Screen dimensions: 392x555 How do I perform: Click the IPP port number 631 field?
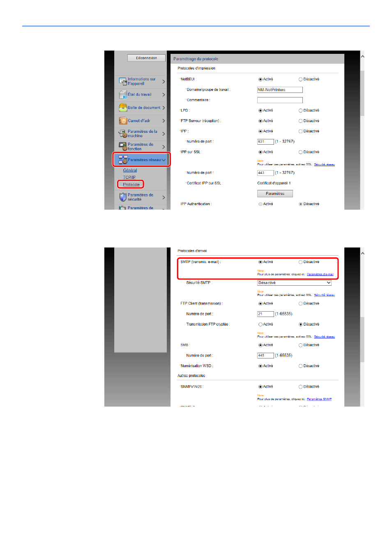point(265,141)
